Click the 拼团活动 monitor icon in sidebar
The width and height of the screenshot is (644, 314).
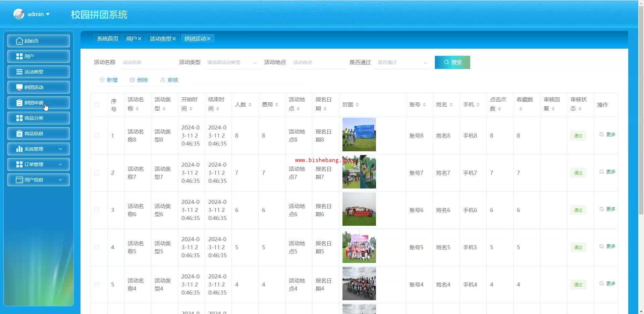19,87
